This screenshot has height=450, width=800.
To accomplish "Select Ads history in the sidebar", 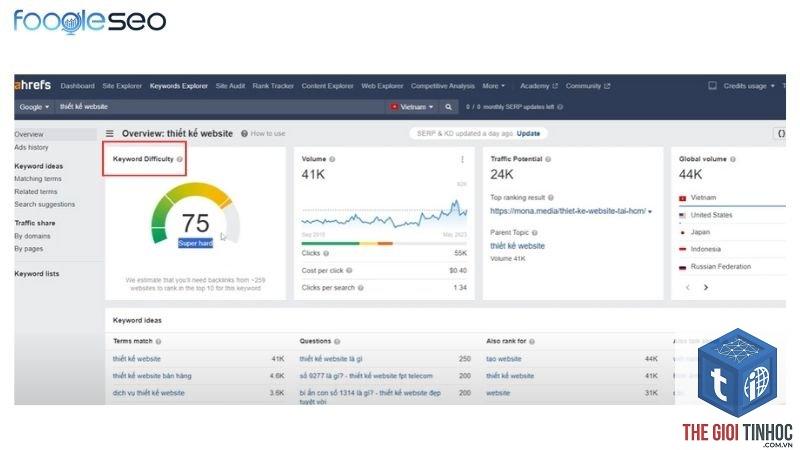I will [31, 147].
